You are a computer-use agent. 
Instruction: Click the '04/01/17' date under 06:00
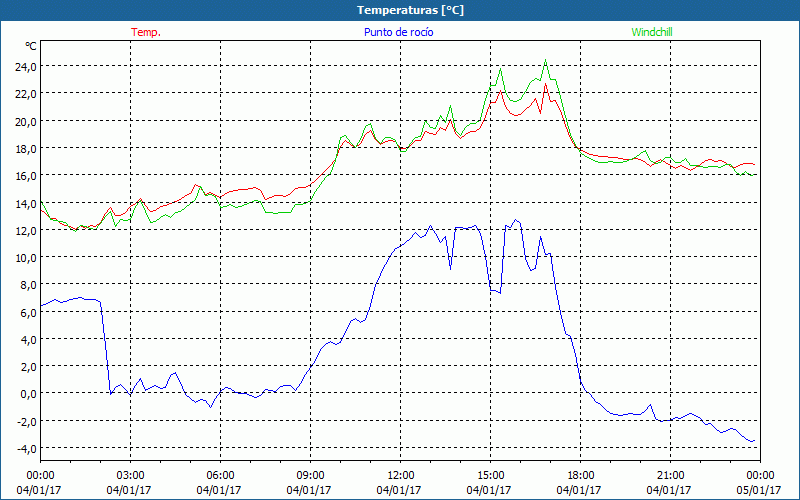[x=219, y=490]
